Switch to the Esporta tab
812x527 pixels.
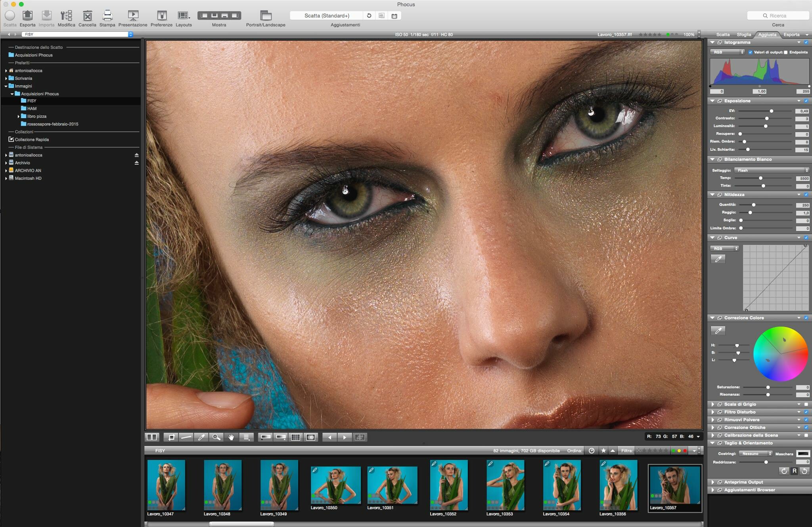[791, 35]
